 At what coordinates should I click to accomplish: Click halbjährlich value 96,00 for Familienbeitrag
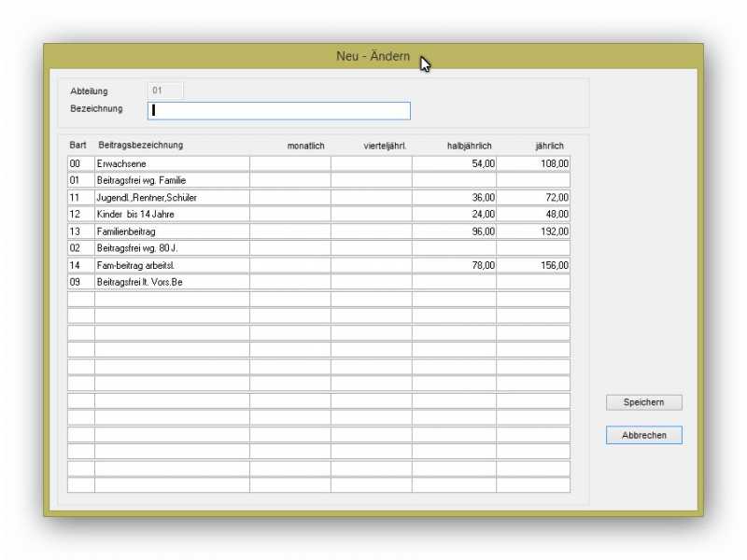pyautogui.click(x=454, y=231)
